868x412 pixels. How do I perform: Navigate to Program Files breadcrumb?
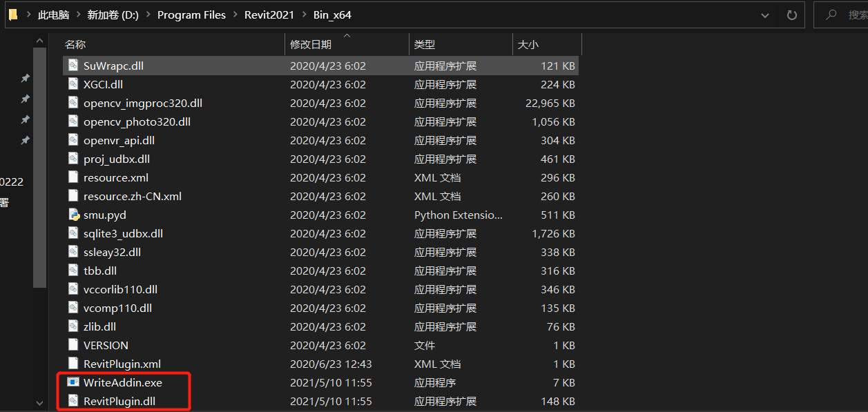(191, 15)
